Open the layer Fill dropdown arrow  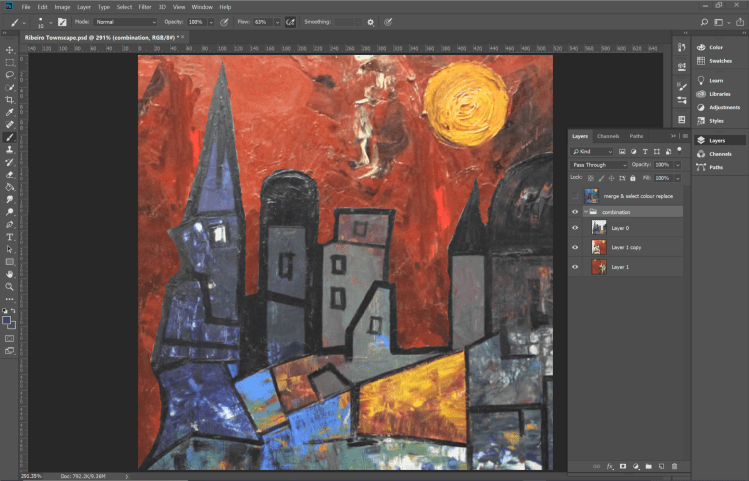tap(677, 178)
